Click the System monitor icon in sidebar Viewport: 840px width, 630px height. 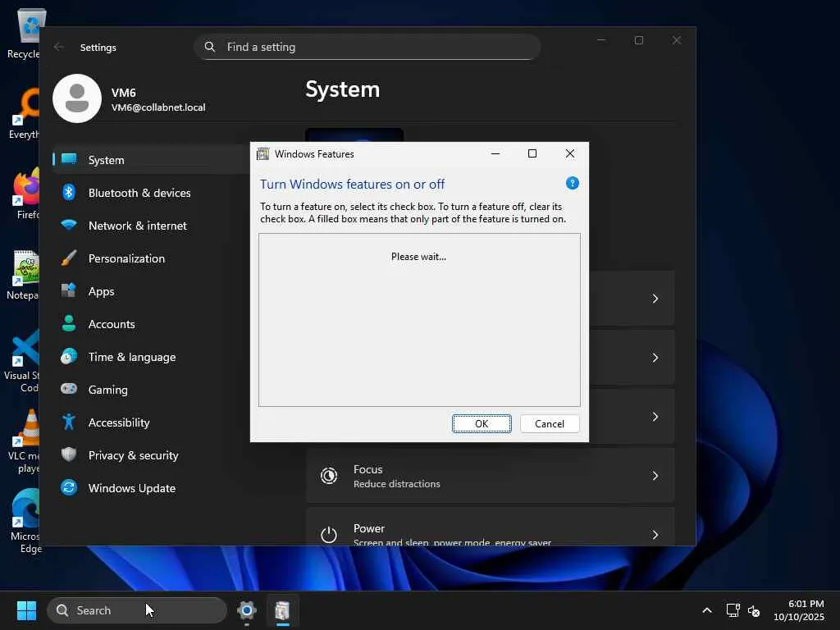pos(69,159)
